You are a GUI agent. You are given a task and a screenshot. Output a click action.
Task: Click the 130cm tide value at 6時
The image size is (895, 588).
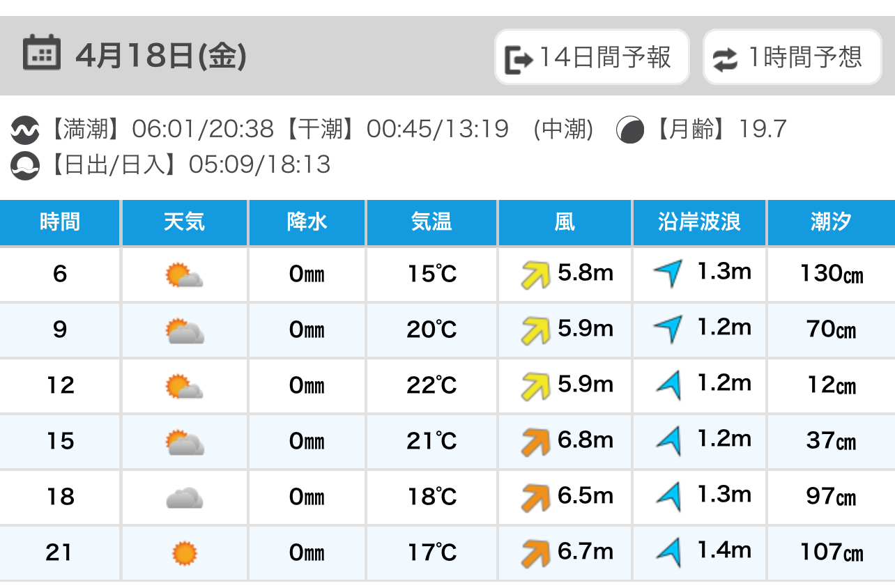tap(831, 274)
